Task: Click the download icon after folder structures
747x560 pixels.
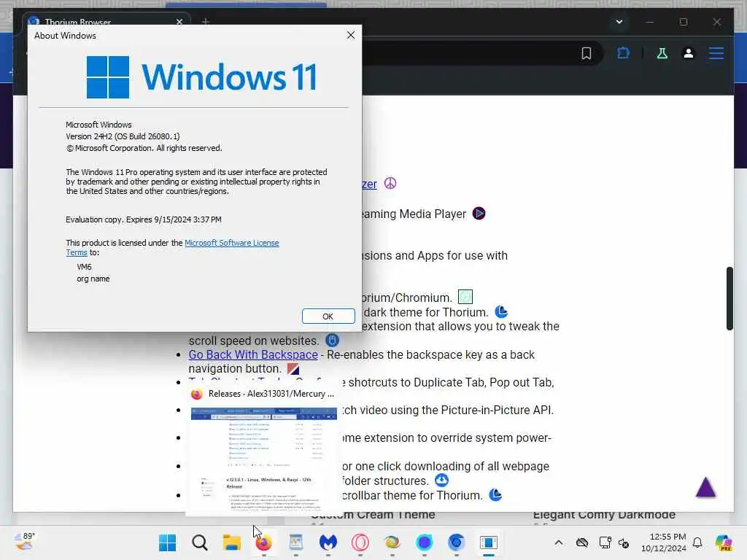Action: click(441, 480)
